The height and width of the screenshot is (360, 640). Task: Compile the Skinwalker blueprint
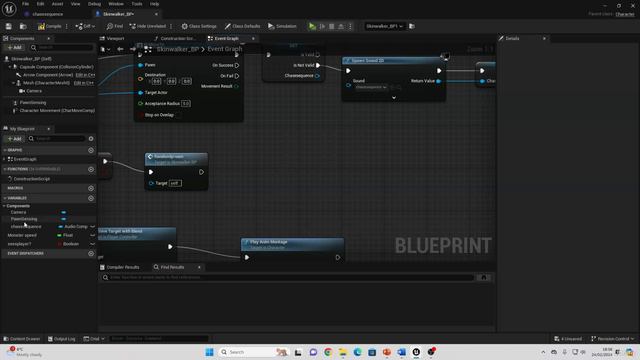[x=49, y=26]
